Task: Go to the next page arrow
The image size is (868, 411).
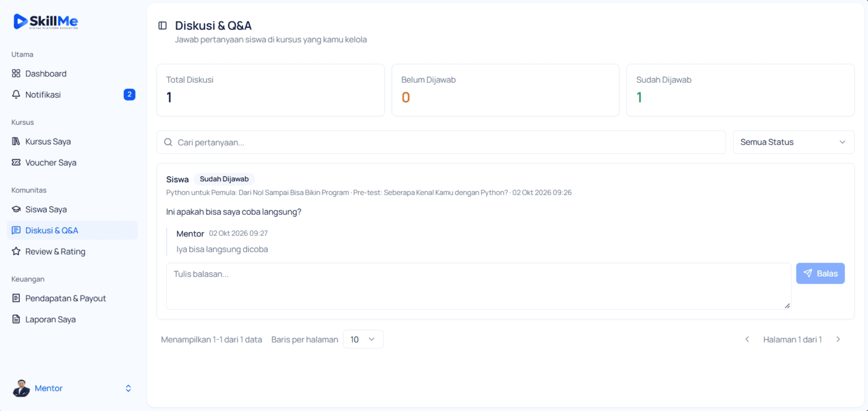Action: tap(838, 339)
